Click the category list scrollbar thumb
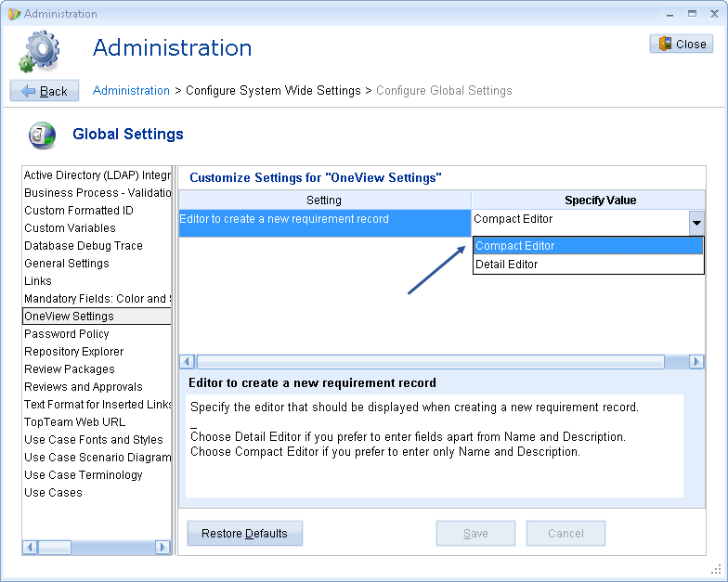 click(54, 548)
